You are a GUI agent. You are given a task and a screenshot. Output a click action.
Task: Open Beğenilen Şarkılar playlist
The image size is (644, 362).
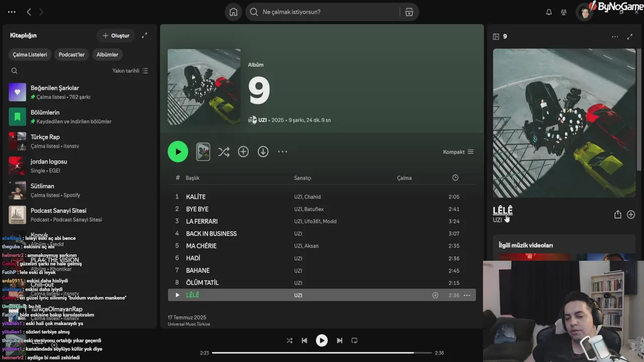(x=80, y=92)
